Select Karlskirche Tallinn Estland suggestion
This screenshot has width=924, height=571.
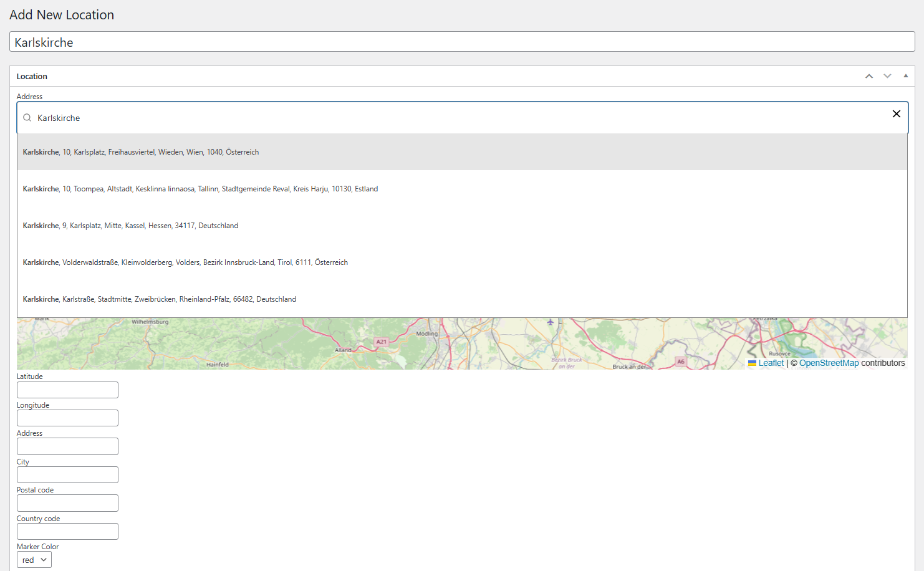pos(462,189)
